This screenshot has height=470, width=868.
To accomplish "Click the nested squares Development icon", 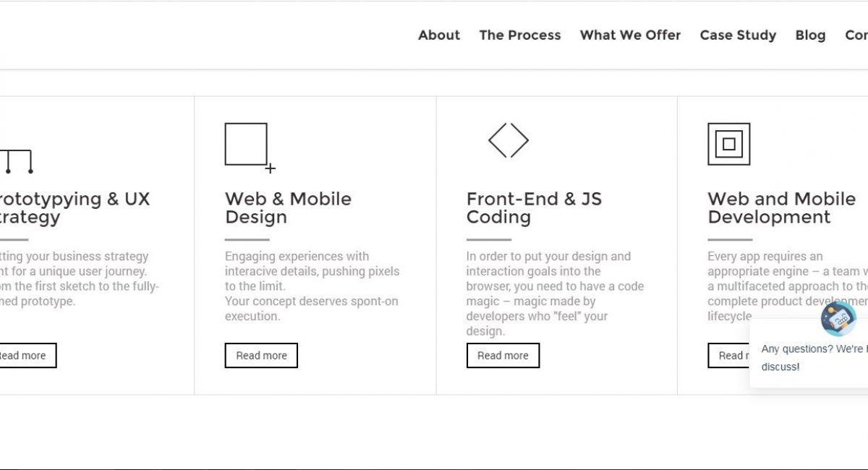I will pos(728,144).
